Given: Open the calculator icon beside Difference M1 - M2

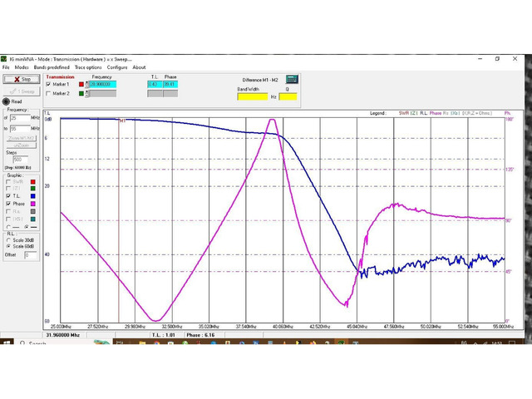Looking at the screenshot, I should pyautogui.click(x=292, y=80).
